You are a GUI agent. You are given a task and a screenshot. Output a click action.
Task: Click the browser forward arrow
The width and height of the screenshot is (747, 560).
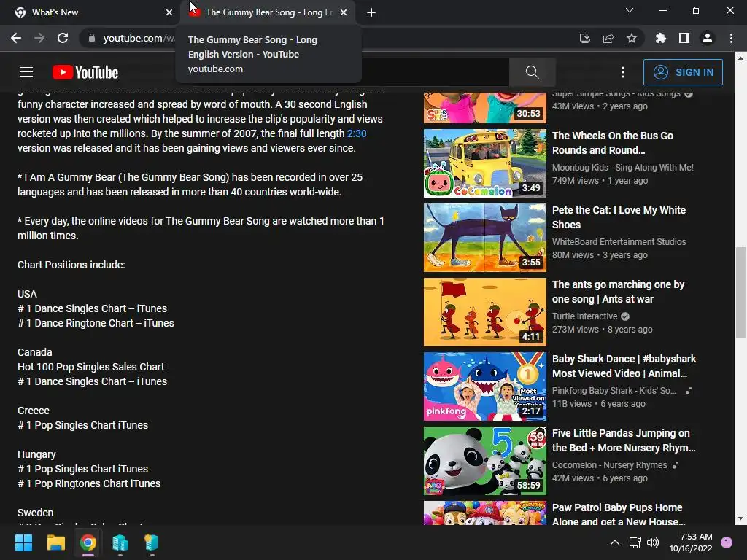pyautogui.click(x=39, y=38)
